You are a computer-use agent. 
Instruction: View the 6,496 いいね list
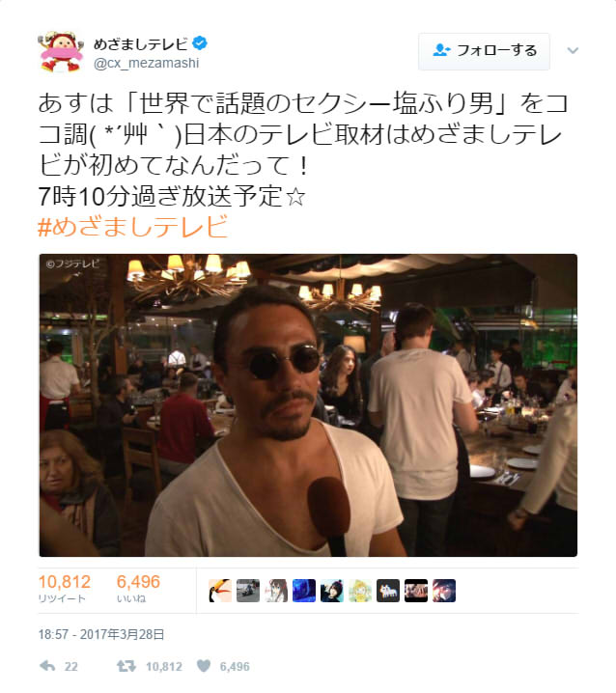tap(138, 588)
